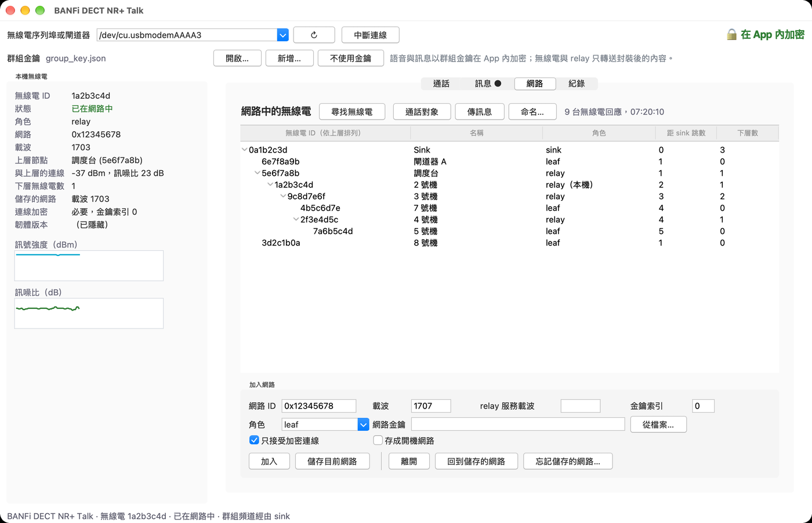Image resolution: width=812 pixels, height=523 pixels.
Task: Collapse the 0a1b2c3d sink tree node
Action: 244,150
